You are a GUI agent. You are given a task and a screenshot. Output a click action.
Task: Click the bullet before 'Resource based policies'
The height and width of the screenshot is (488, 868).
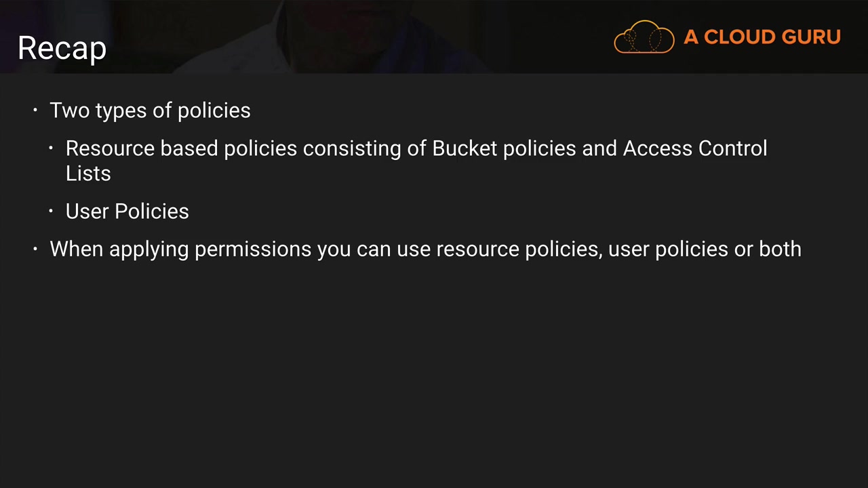(x=52, y=148)
